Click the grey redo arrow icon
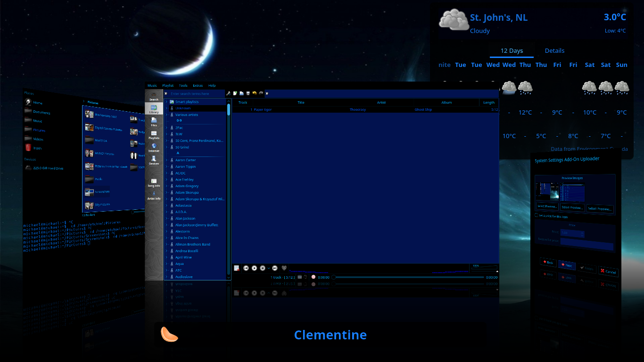Screen dimensions: 644x362 coord(261,93)
